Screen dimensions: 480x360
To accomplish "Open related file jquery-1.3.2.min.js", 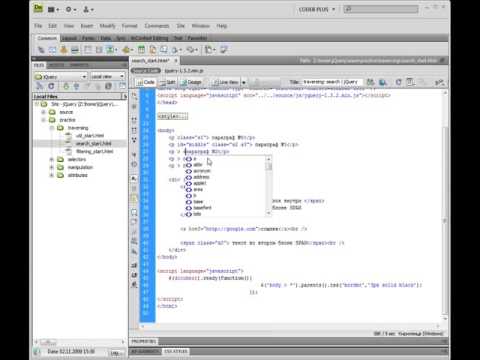I will [184, 71].
